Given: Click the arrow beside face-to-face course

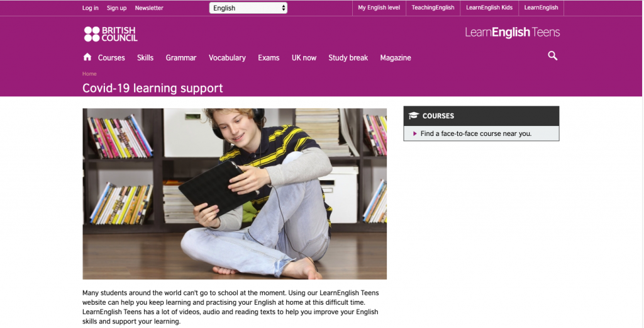Looking at the screenshot, I should pyautogui.click(x=415, y=133).
